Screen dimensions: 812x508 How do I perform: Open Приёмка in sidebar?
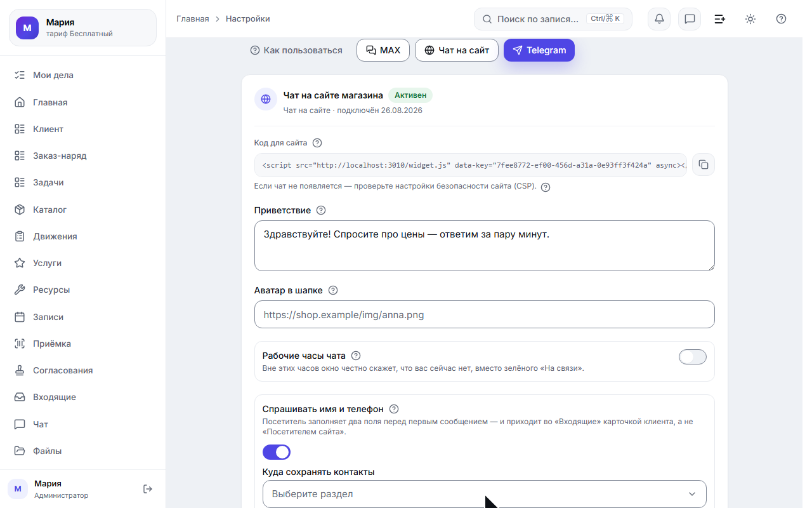(83, 344)
